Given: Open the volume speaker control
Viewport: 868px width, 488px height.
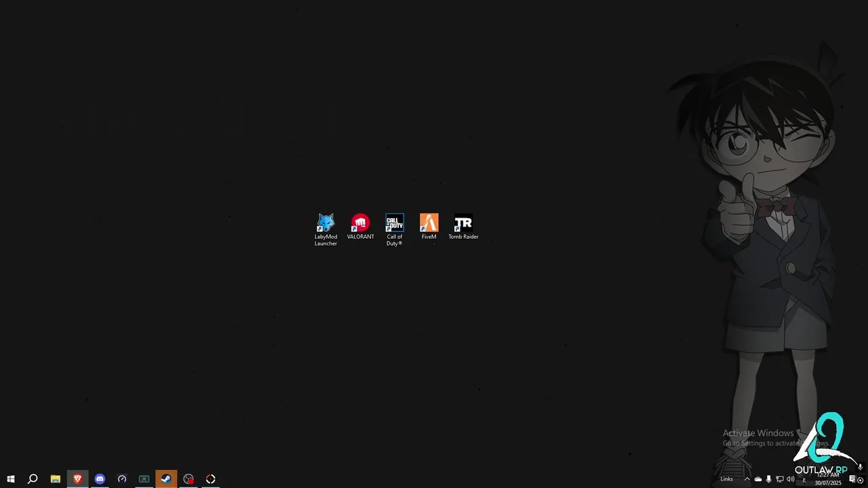Looking at the screenshot, I should click(791, 479).
